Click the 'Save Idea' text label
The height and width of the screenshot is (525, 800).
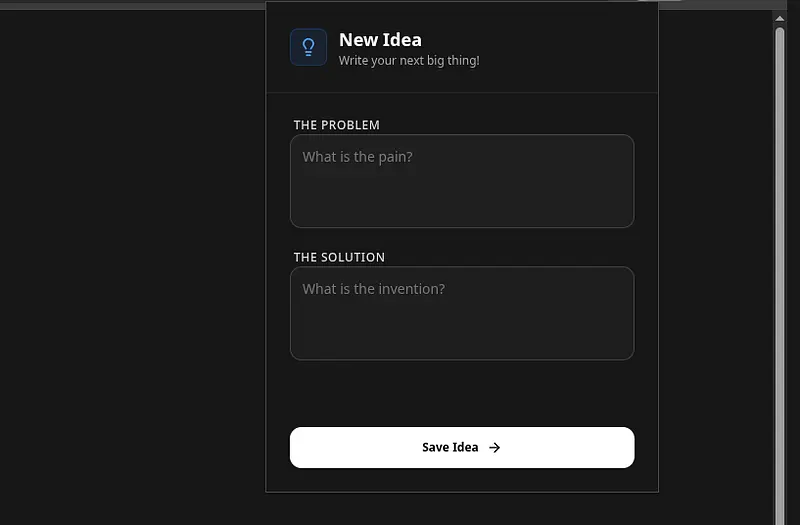tap(450, 448)
